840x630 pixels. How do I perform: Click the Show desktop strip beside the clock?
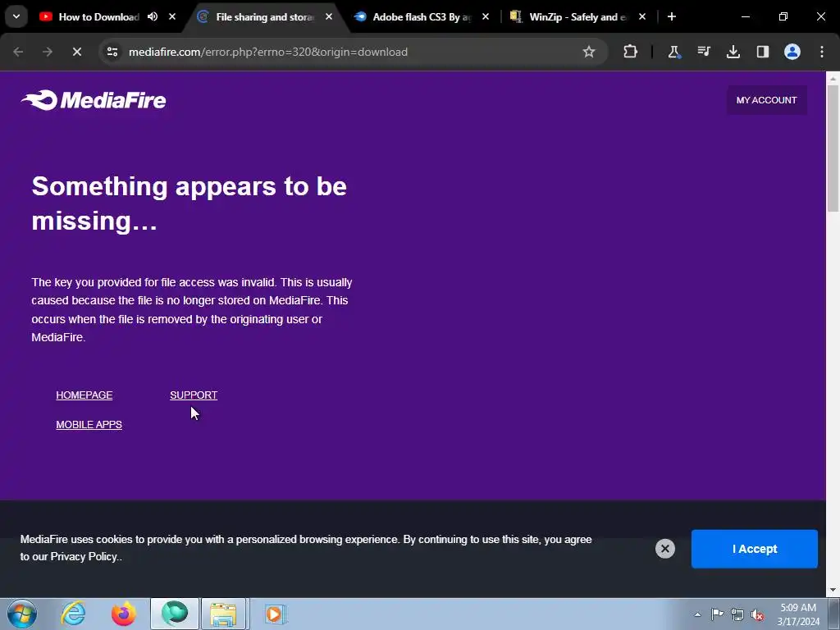pyautogui.click(x=834, y=614)
